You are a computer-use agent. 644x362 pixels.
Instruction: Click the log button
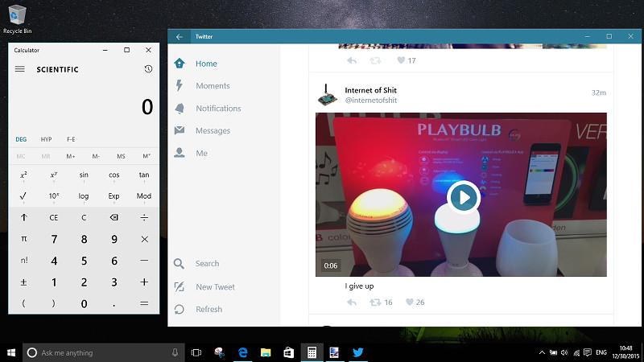[x=84, y=196]
